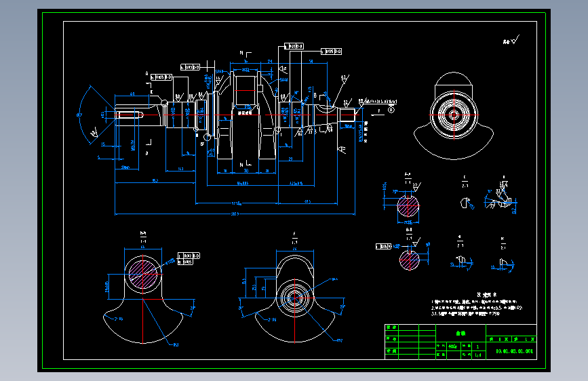Click the keyway slot on the left shaft end
The height and width of the screenshot is (381, 588).
(x=129, y=115)
